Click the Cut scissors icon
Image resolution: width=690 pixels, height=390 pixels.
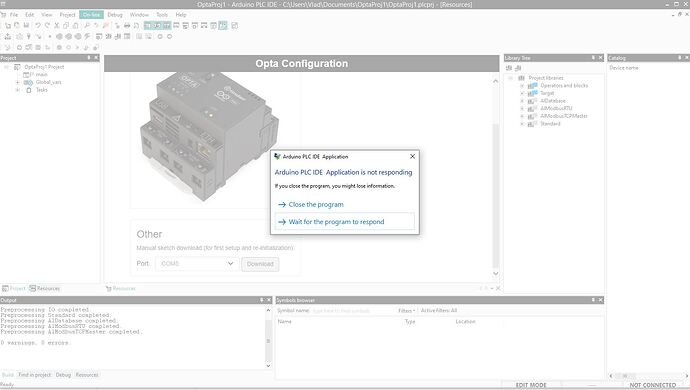56,26
